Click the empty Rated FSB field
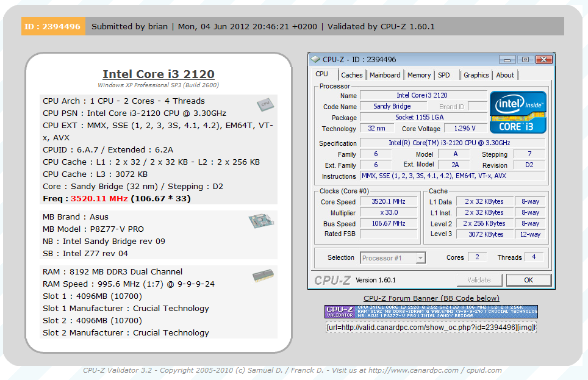Screen dimensions: 588x380 click(389, 234)
